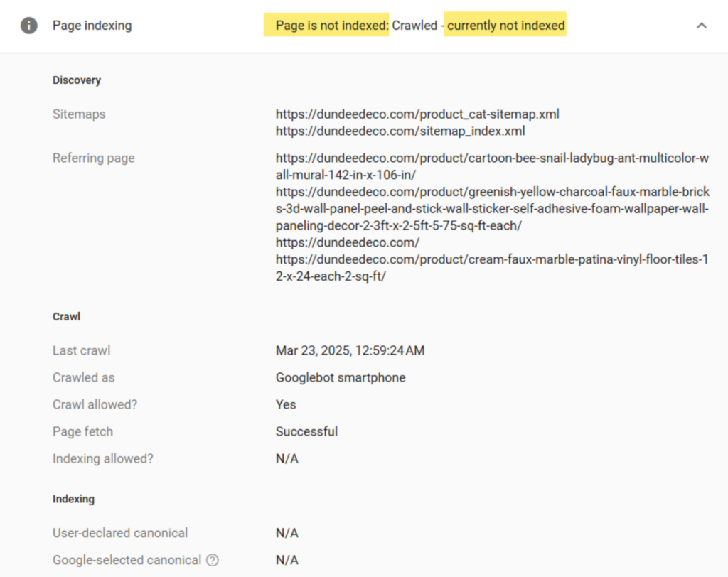Open the greenish-yellow-charcoal faux marble referring URL
The width and height of the screenshot is (728, 577).
[x=492, y=208]
